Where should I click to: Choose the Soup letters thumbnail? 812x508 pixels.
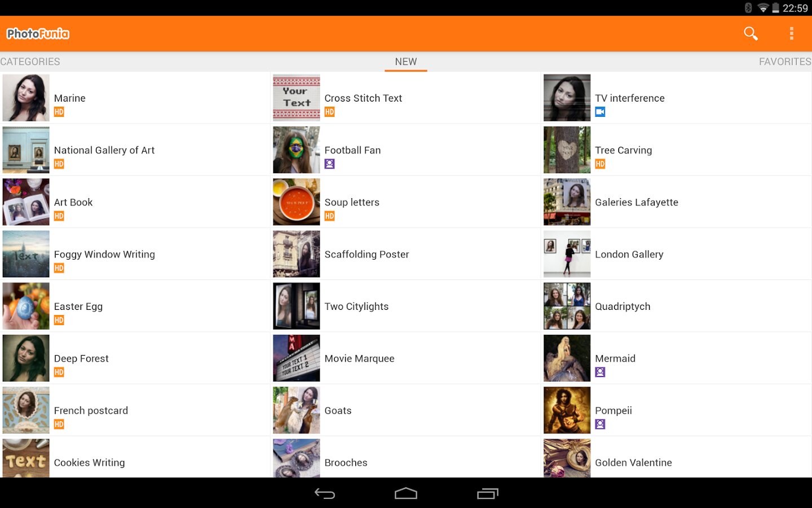(297, 202)
